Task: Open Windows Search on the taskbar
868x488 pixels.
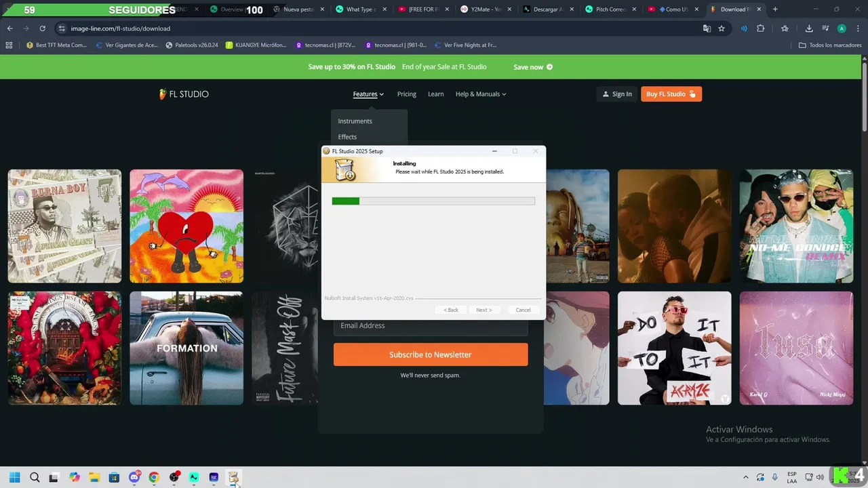Action: pos(35,477)
